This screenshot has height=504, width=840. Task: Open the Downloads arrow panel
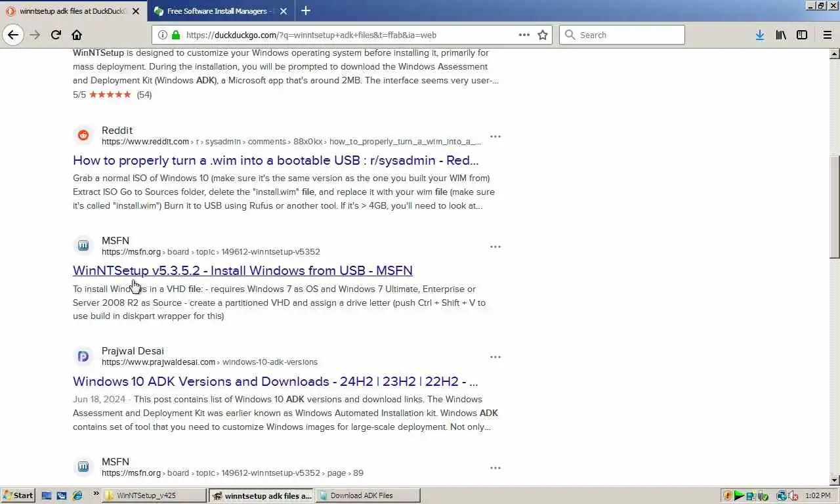point(759,35)
